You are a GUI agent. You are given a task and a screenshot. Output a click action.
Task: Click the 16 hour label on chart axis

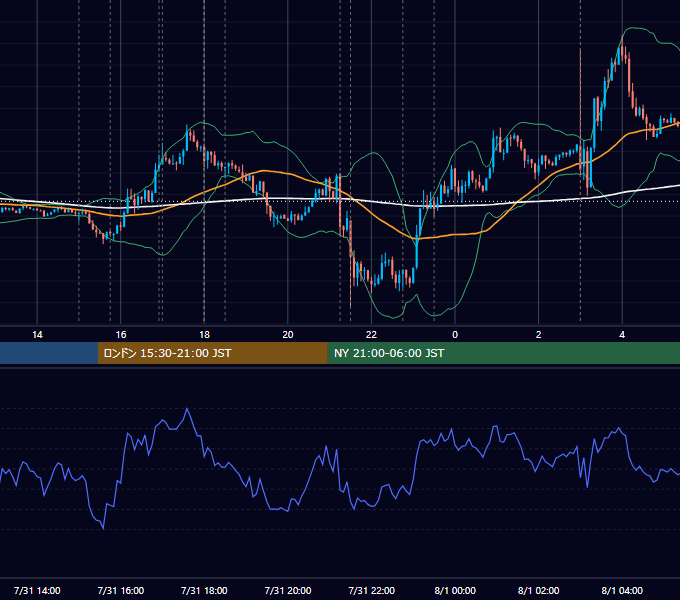121,335
